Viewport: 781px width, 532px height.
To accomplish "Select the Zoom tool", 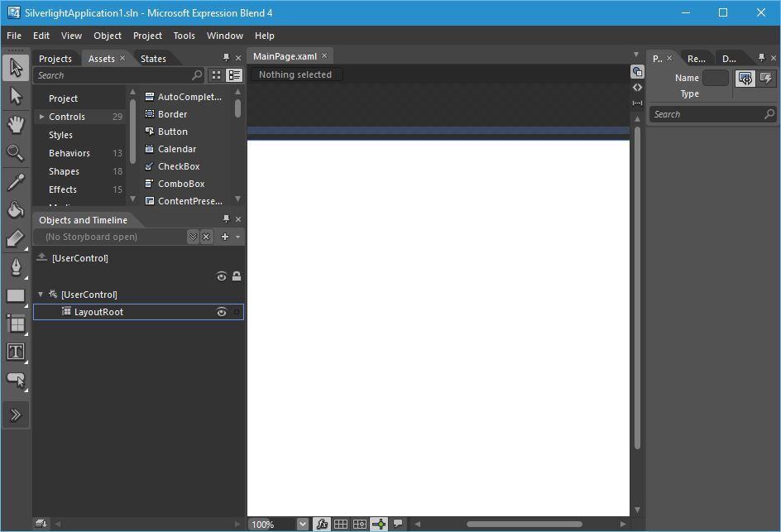I will (x=15, y=152).
